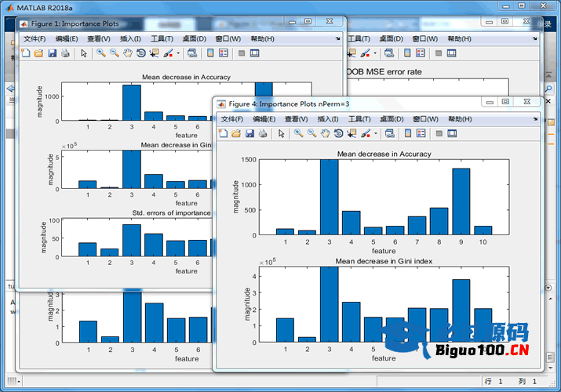The width and height of the screenshot is (561, 392).
Task: Click New Figure icon in Figure 4 toolbar
Action: pyautogui.click(x=224, y=133)
